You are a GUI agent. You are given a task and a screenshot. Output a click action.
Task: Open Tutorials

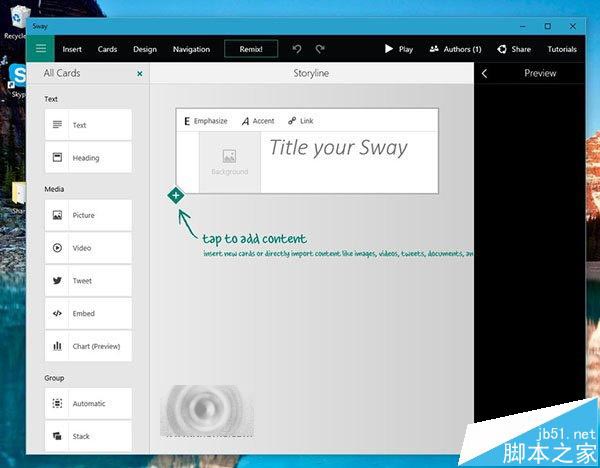562,49
